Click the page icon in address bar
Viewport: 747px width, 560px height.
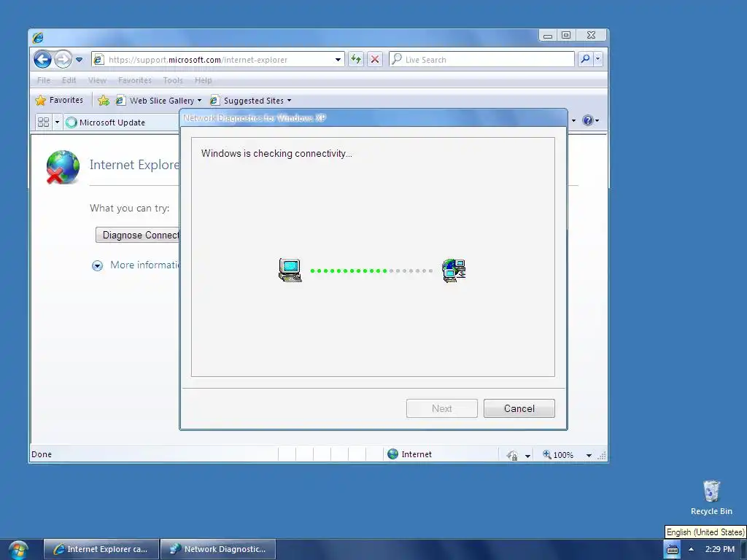coord(98,60)
